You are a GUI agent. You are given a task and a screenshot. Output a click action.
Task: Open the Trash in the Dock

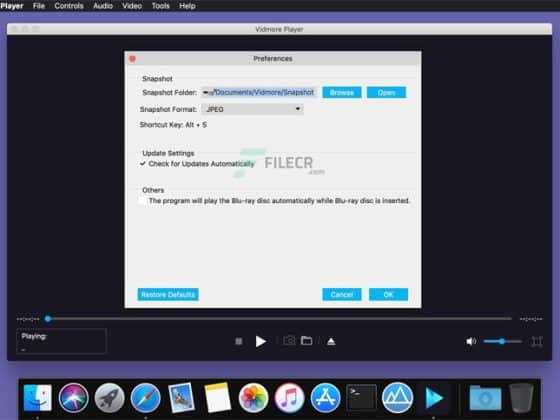pos(521,398)
